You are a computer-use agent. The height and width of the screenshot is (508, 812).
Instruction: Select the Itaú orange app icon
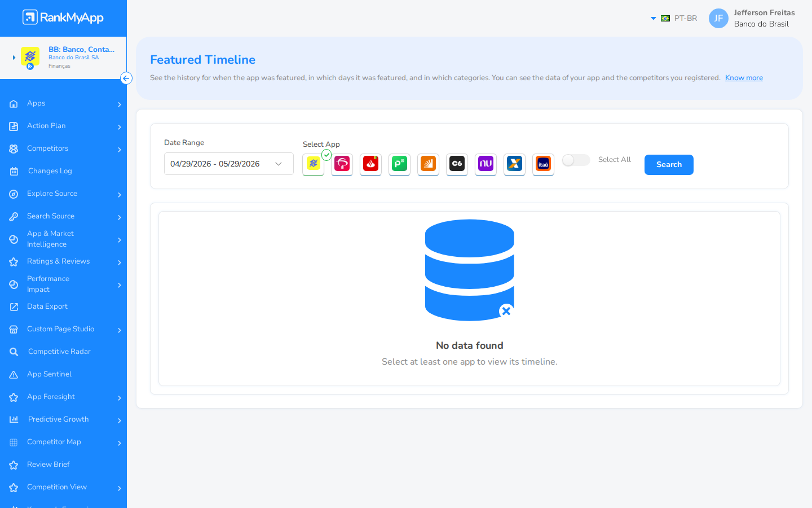pyautogui.click(x=543, y=164)
